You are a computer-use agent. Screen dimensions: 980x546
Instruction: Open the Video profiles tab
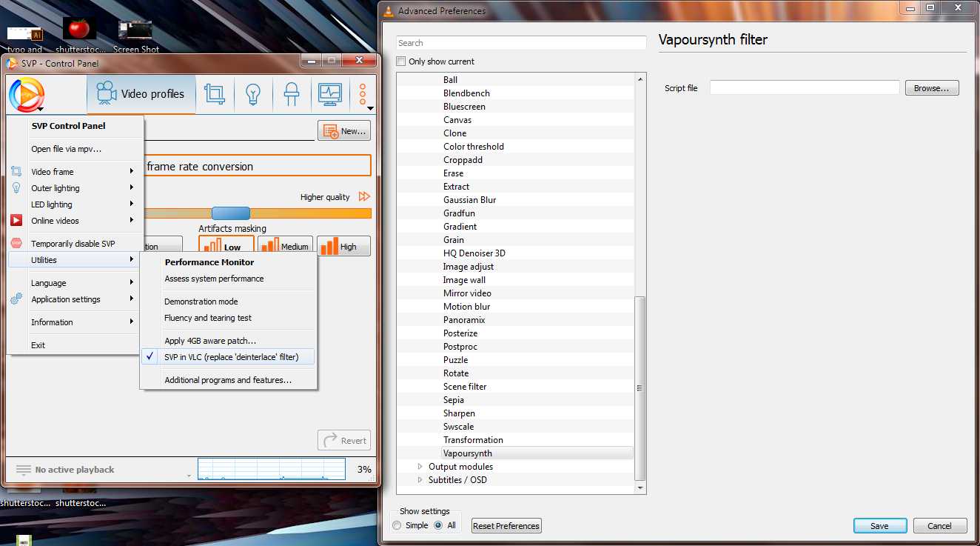coord(141,94)
